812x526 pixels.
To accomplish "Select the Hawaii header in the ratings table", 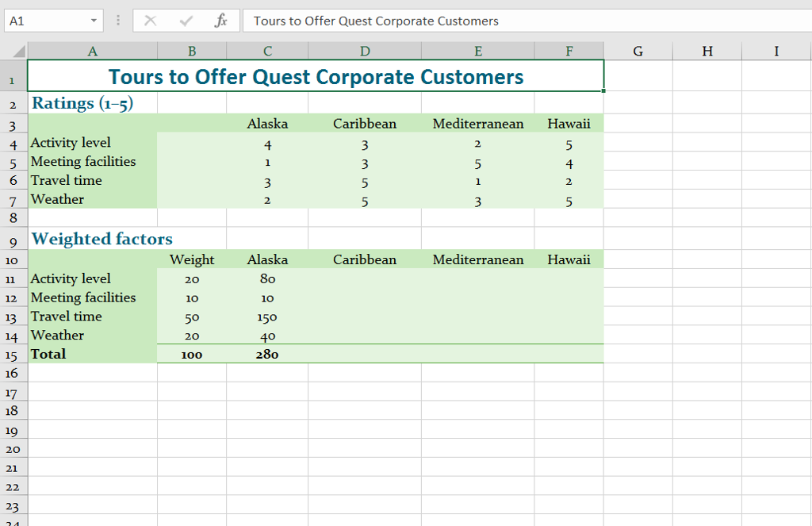I will [x=569, y=123].
